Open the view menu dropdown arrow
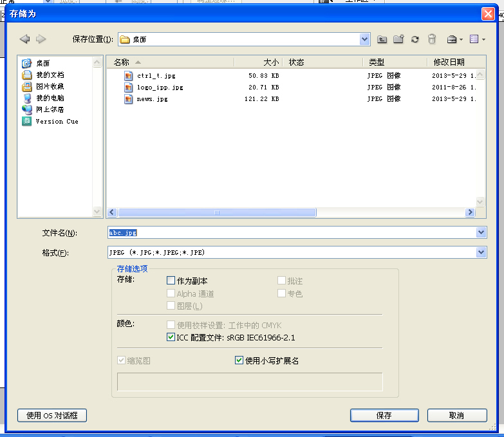Image resolution: width=504 pixels, height=437 pixels. [483, 39]
